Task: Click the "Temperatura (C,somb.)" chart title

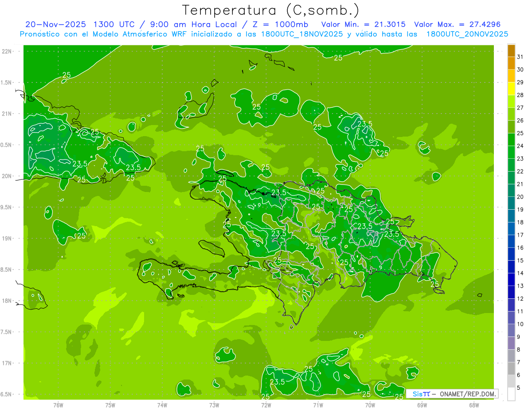Action: pyautogui.click(x=271, y=10)
